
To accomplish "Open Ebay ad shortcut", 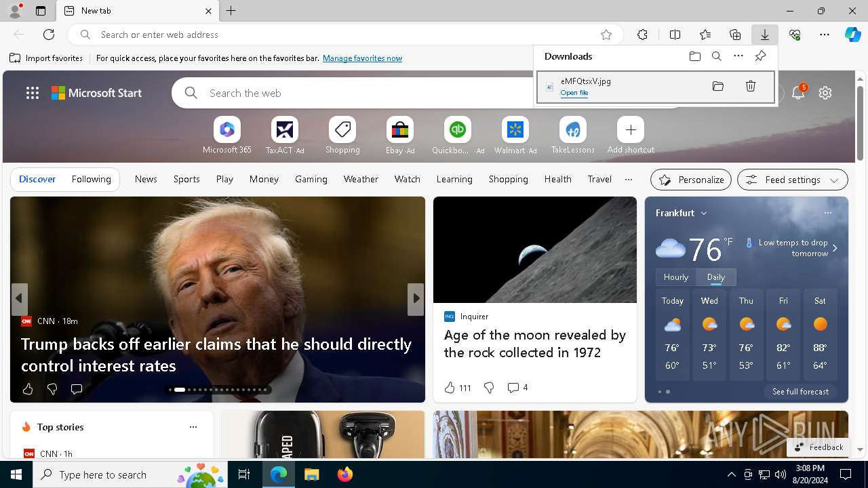I will (x=400, y=136).
